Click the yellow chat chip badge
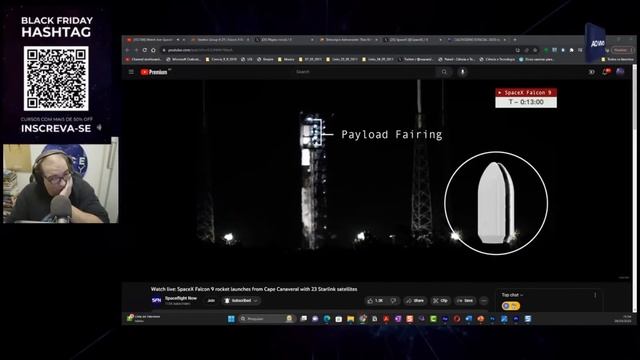Image resolution: width=640 pixels, height=360 pixels. 511,305
